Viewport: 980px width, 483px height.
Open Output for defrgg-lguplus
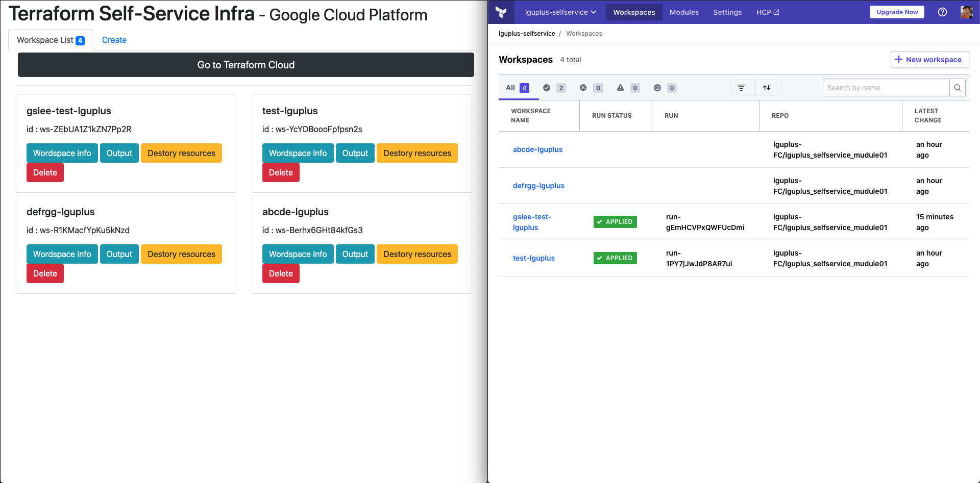click(x=119, y=254)
